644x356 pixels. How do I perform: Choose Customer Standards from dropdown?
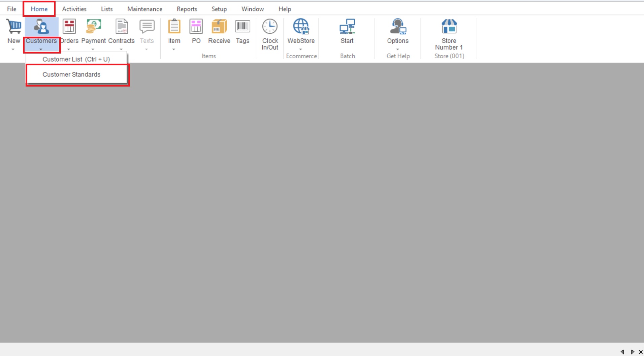click(77, 74)
